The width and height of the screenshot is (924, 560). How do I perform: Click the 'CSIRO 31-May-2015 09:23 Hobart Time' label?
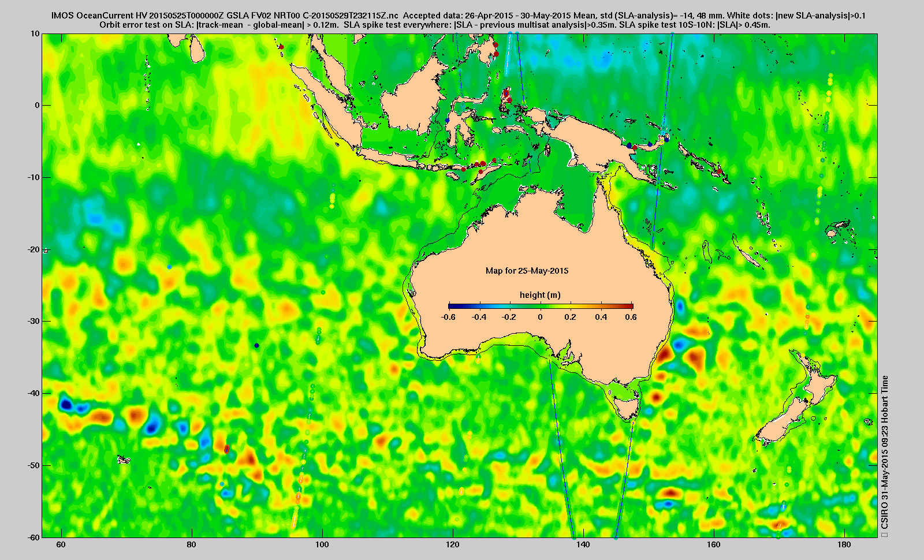(884, 453)
